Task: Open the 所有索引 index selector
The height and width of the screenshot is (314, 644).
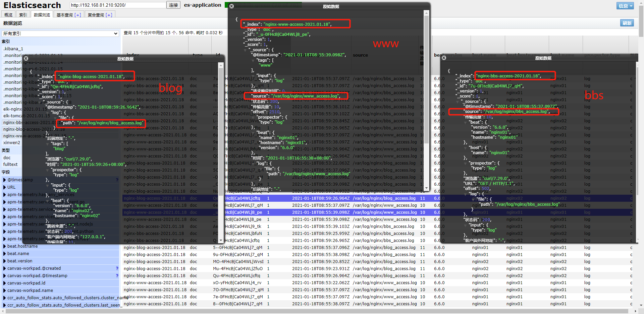Action: [x=60, y=34]
